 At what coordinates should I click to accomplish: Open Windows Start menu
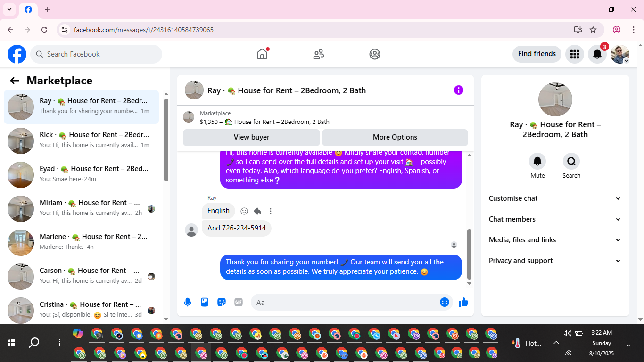coord(11,343)
